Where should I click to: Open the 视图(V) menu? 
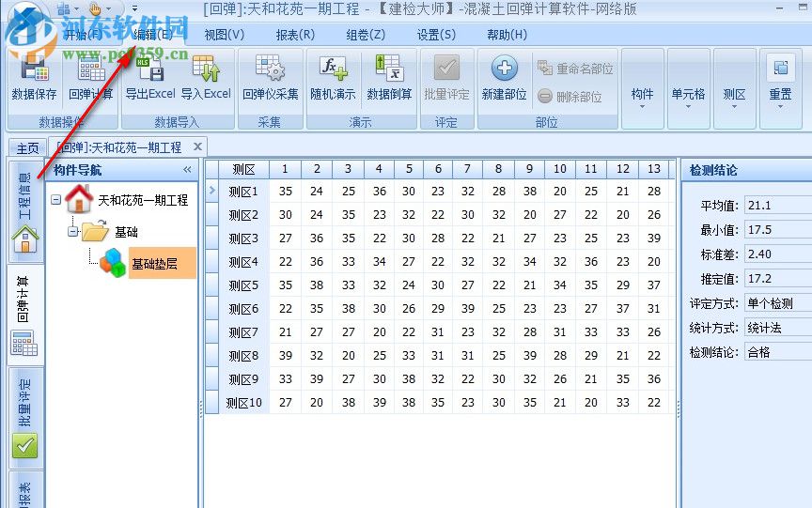225,35
